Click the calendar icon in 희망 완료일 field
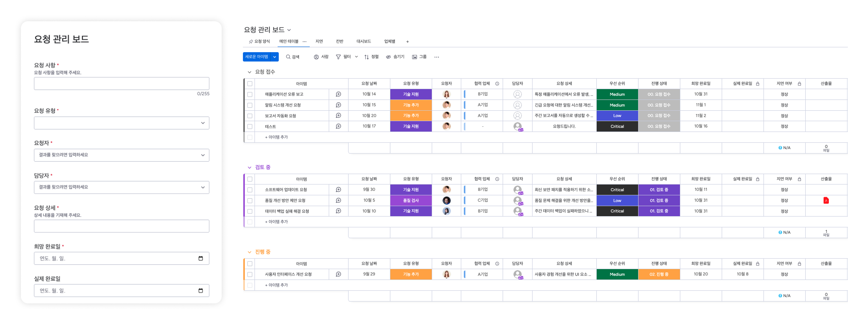The width and height of the screenshot is (868, 325). (x=201, y=258)
